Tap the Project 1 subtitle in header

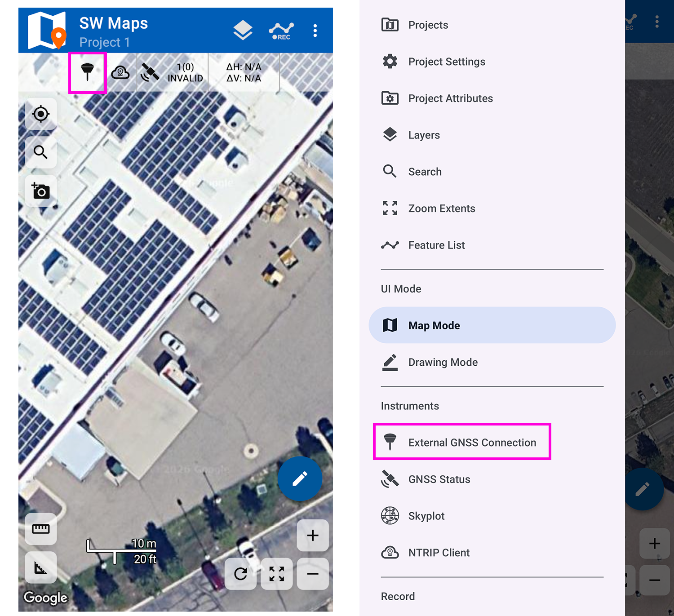pyautogui.click(x=105, y=42)
